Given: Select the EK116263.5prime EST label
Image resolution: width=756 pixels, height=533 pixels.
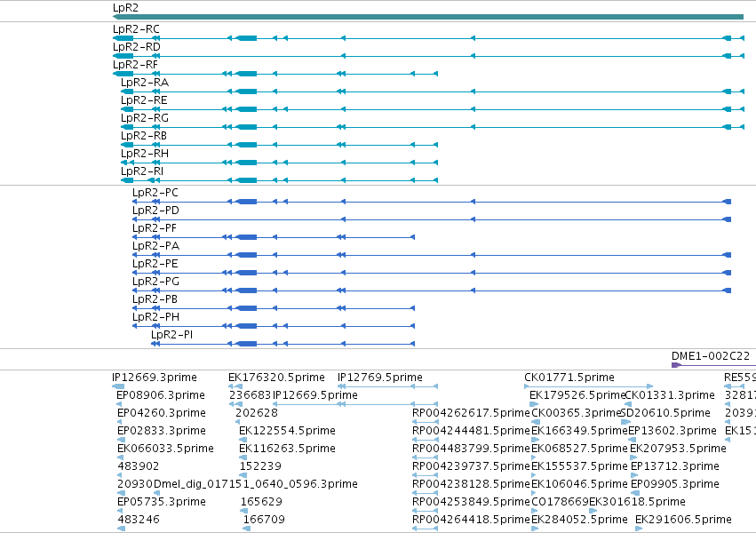Looking at the screenshot, I should [x=287, y=449].
